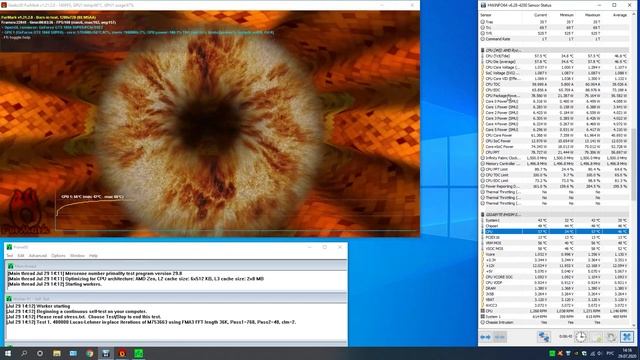Click the clock icon in HWiNFO toolbar

click(x=580, y=337)
